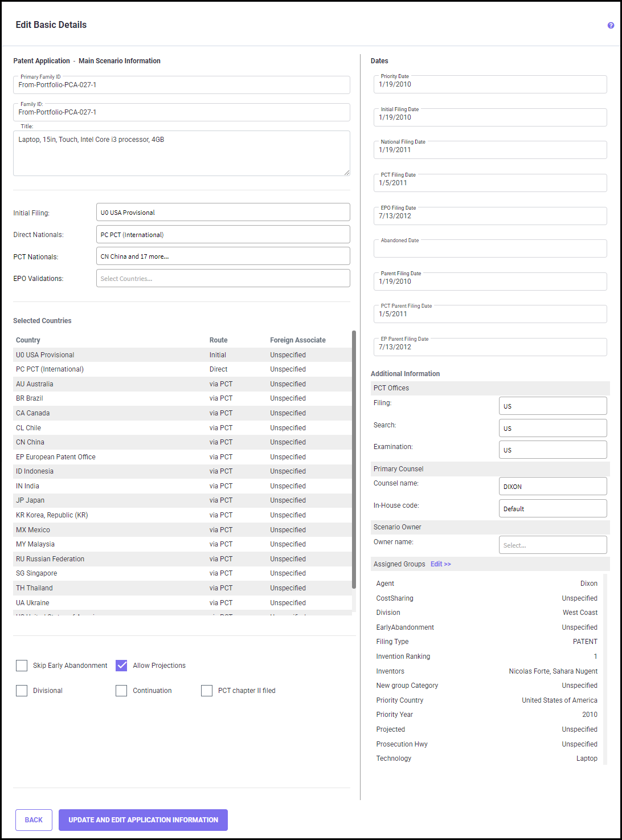This screenshot has width=622, height=840.
Task: Uncheck the Allow Projections checkbox
Action: click(x=121, y=666)
